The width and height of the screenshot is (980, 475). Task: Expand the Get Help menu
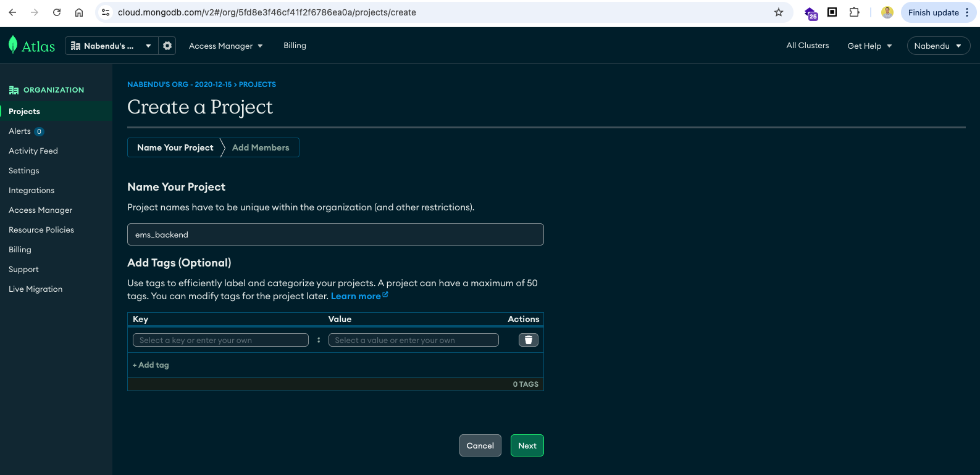pos(869,46)
